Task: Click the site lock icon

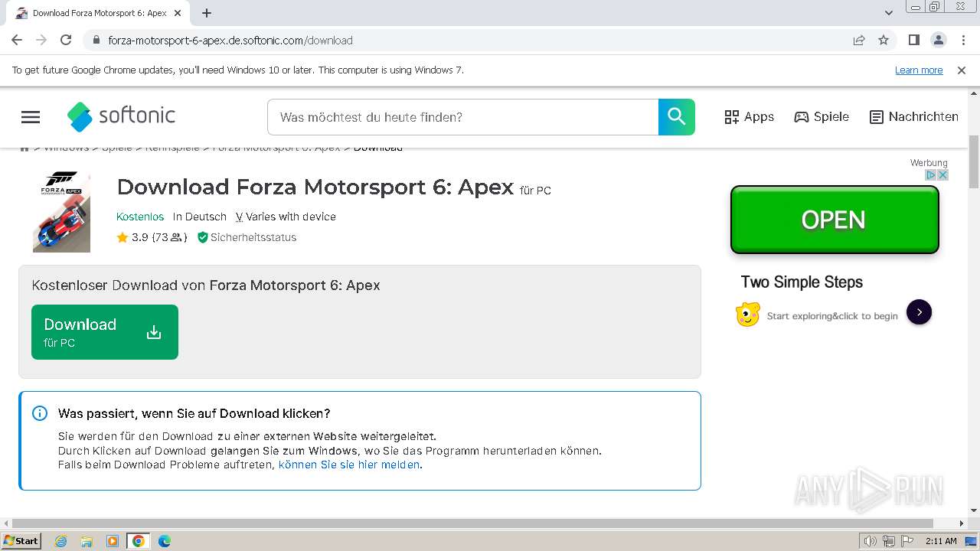Action: [x=96, y=41]
